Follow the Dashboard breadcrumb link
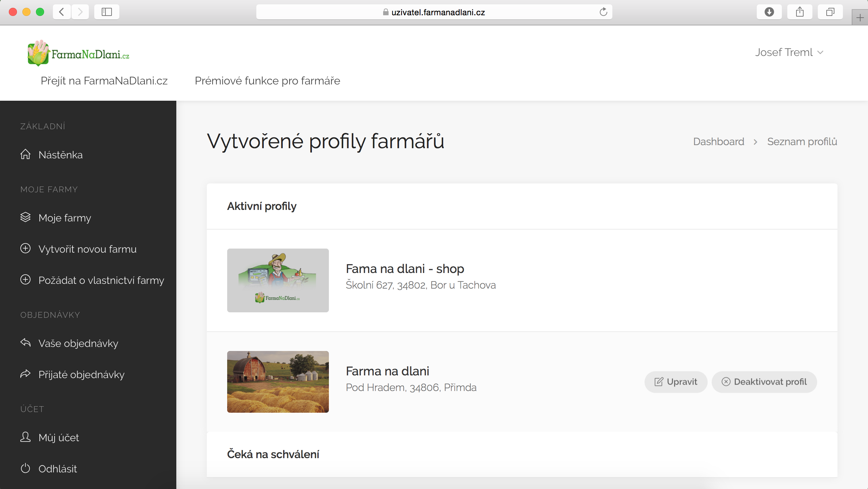This screenshot has height=489, width=868. [718, 141]
